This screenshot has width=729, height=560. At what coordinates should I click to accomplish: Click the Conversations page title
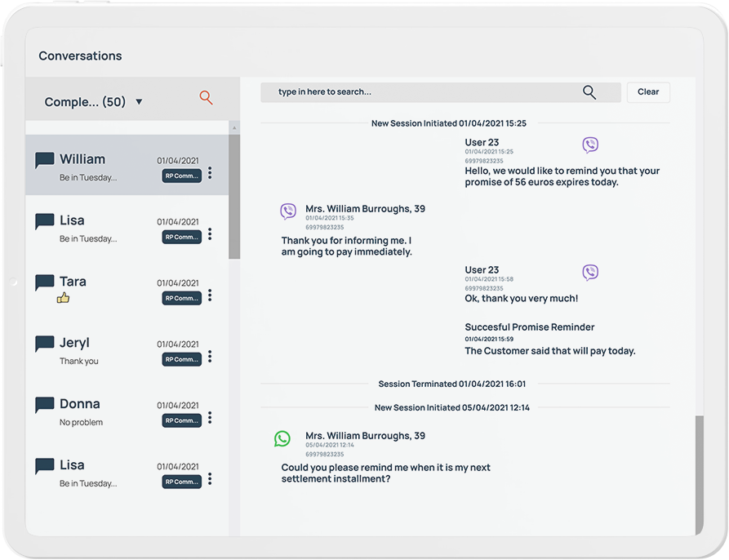pos(81,56)
